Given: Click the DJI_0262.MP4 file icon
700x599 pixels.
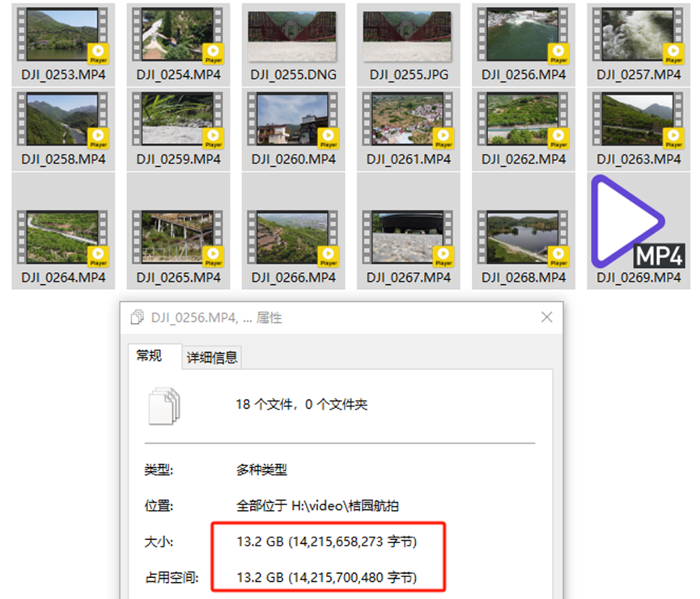Looking at the screenshot, I should coord(523,121).
